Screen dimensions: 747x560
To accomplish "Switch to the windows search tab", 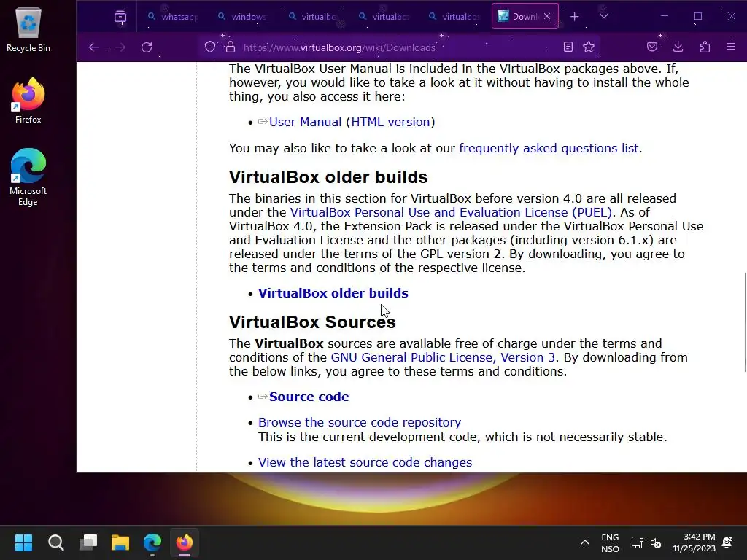I will (x=242, y=17).
